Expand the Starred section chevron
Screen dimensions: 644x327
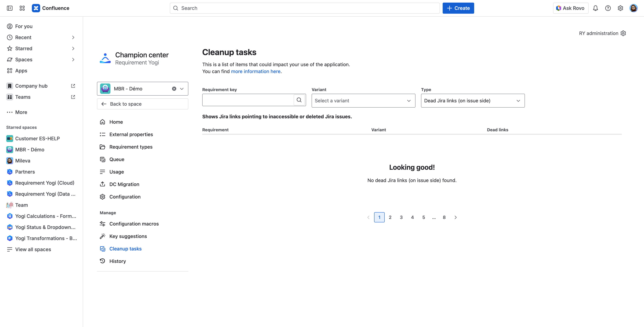pos(73,48)
